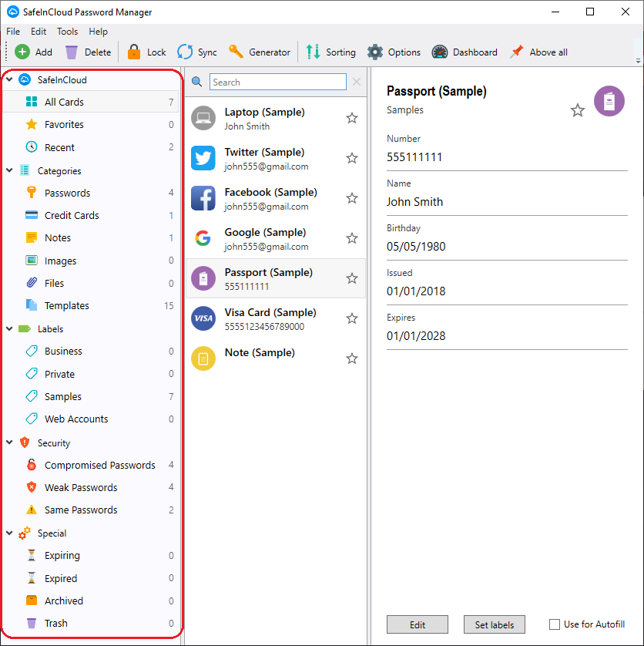Image resolution: width=644 pixels, height=646 pixels.
Task: Open the Help menu
Action: tap(98, 32)
